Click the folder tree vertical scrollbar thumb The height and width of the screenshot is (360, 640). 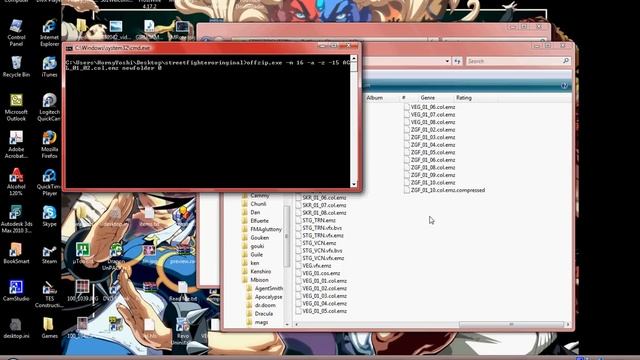point(287,236)
